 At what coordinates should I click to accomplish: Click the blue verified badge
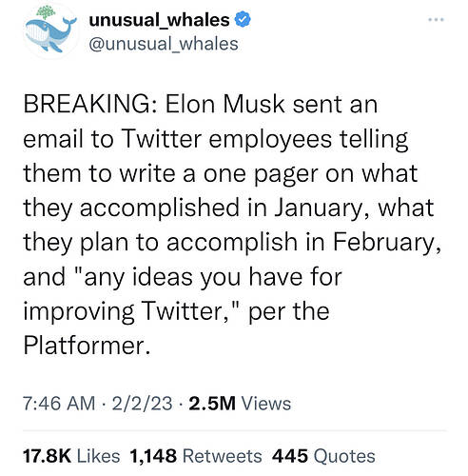[x=243, y=20]
